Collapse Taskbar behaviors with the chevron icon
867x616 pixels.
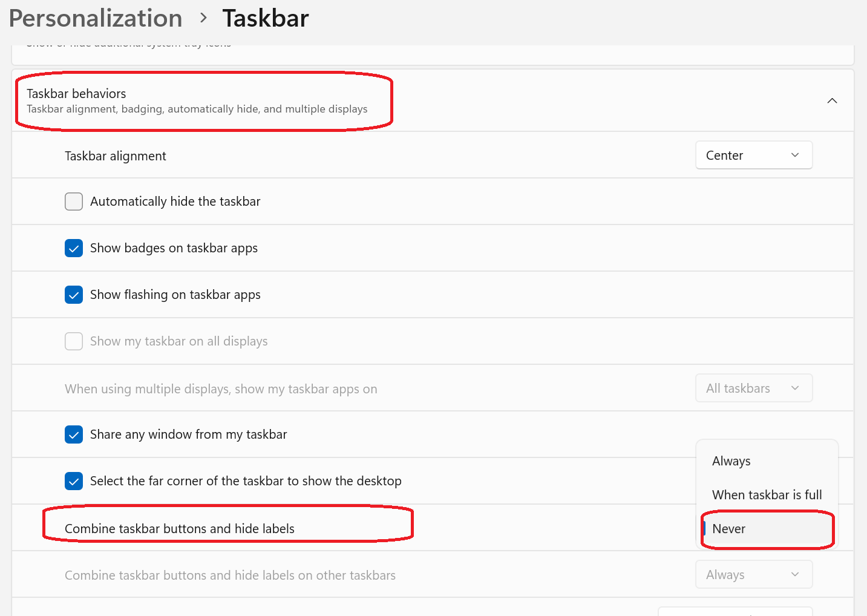pyautogui.click(x=832, y=100)
